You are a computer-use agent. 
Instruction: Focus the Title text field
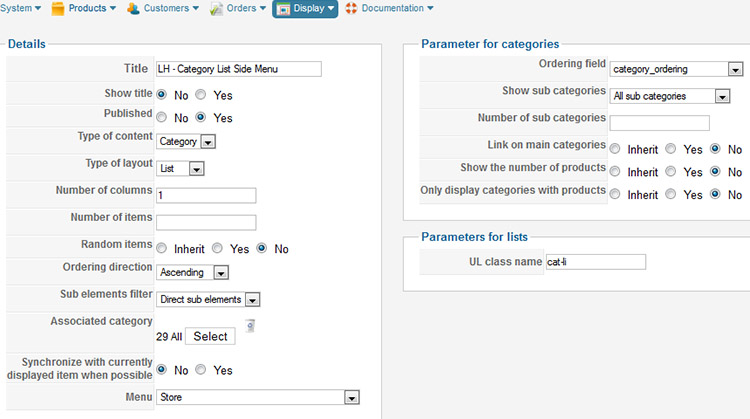coord(239,69)
